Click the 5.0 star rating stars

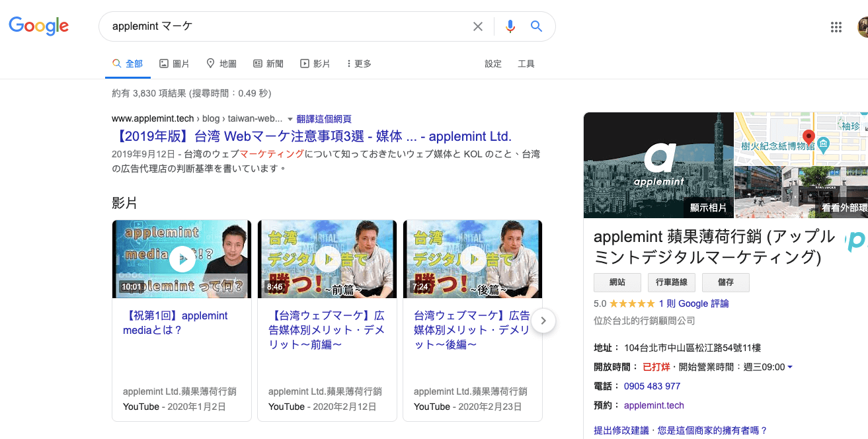click(632, 303)
